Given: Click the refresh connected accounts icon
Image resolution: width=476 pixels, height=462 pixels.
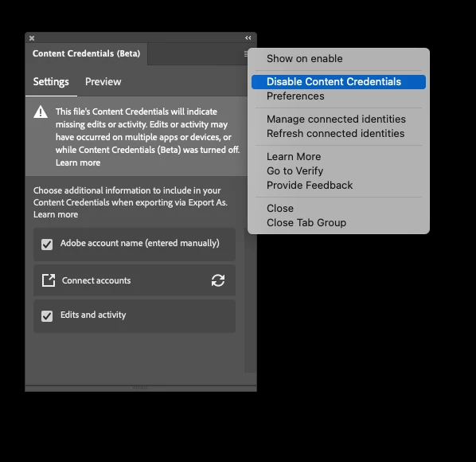Looking at the screenshot, I should [x=218, y=280].
